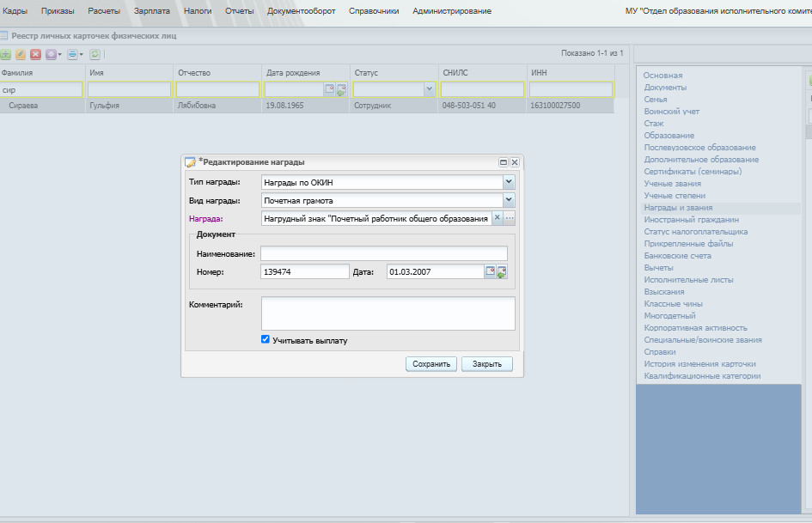The height and width of the screenshot is (523, 812).
Task: Open the Награда lookup via ellipsis button
Action: coord(510,218)
